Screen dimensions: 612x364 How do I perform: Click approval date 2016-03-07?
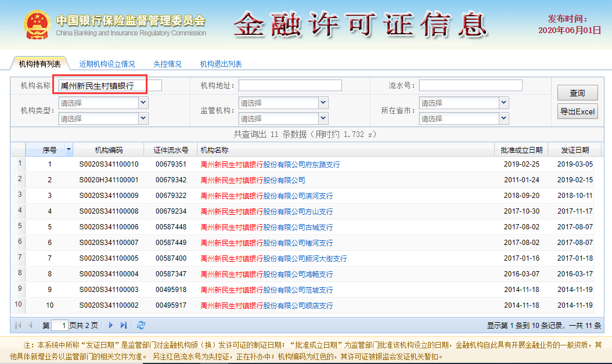tap(521, 273)
